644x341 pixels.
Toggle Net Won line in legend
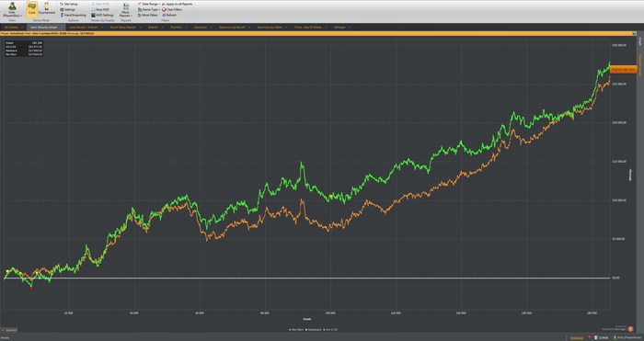296,329
